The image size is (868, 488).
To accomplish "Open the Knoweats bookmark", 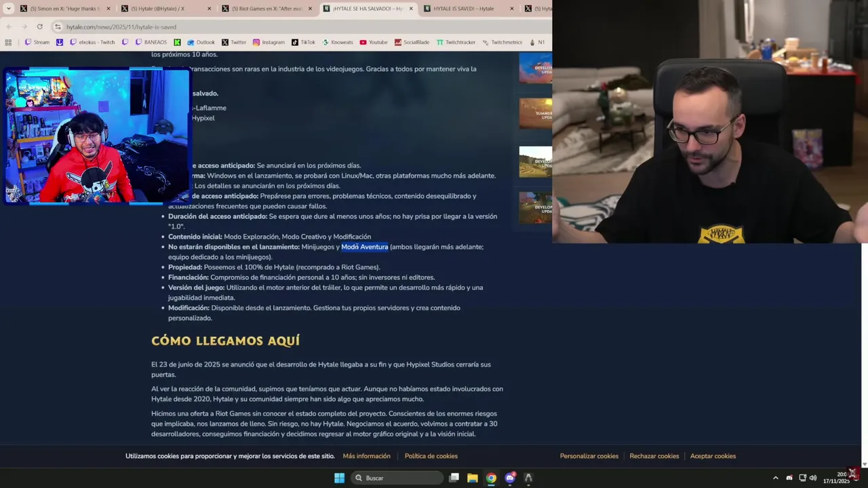I will pyautogui.click(x=338, y=42).
